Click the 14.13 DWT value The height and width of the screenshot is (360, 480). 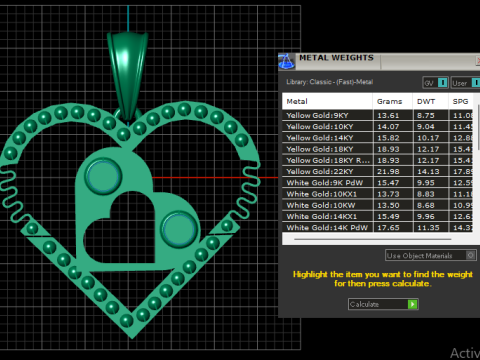pyautogui.click(x=428, y=172)
